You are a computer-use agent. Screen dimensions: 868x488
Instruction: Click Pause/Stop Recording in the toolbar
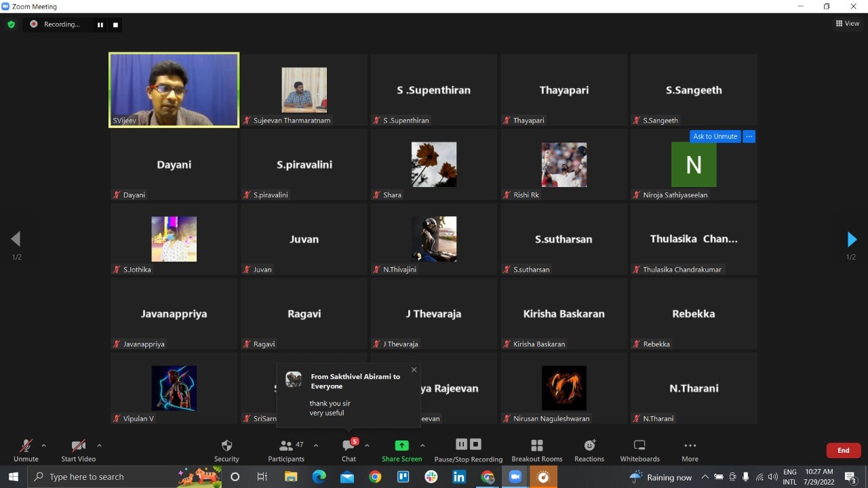468,450
